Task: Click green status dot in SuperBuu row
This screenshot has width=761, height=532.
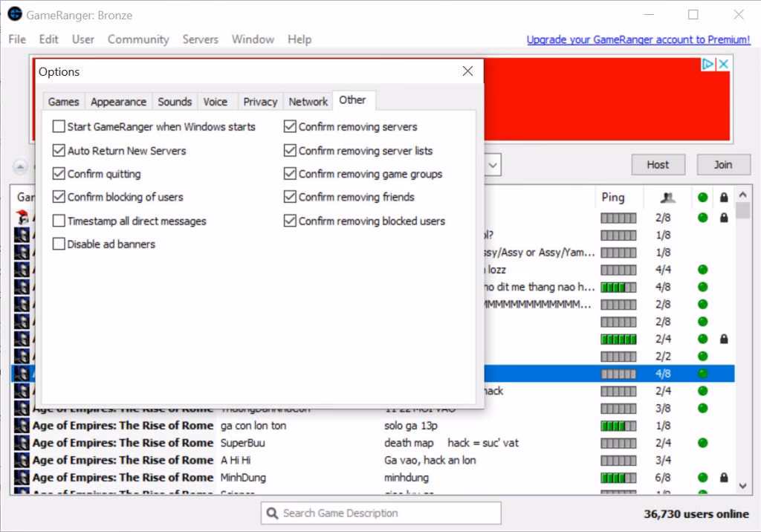Action: (702, 443)
